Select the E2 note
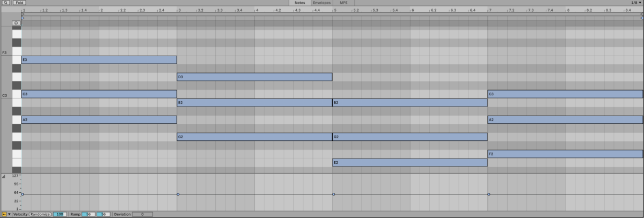 [x=410, y=162]
